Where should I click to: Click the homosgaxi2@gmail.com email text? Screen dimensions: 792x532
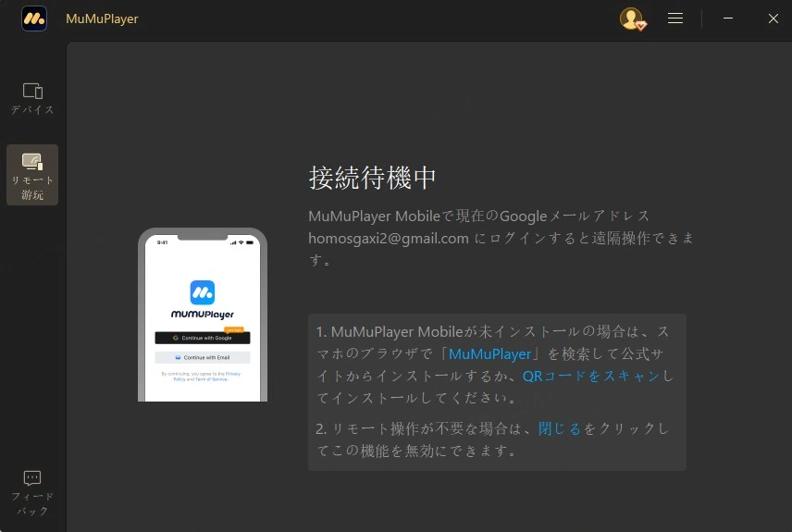(x=389, y=238)
